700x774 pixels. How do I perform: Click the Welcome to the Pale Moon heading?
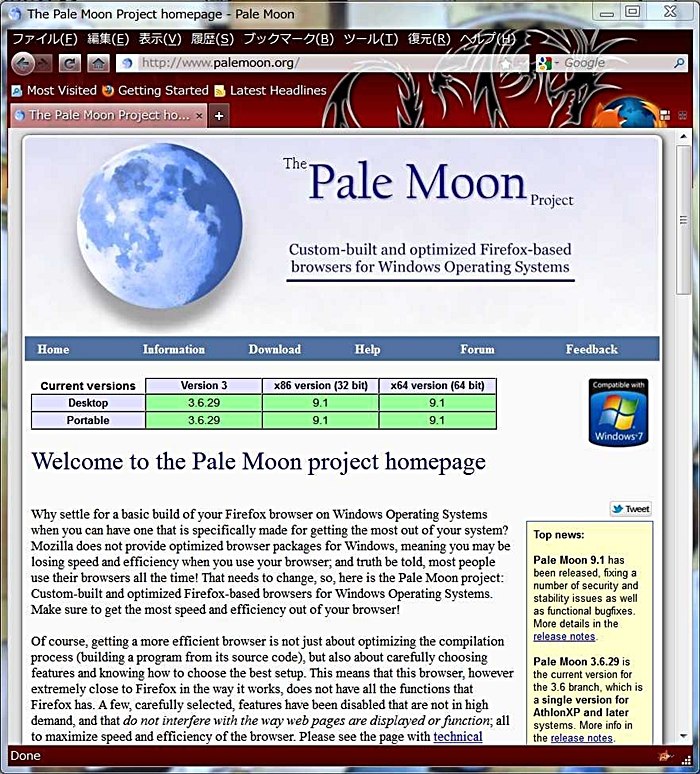coord(258,462)
